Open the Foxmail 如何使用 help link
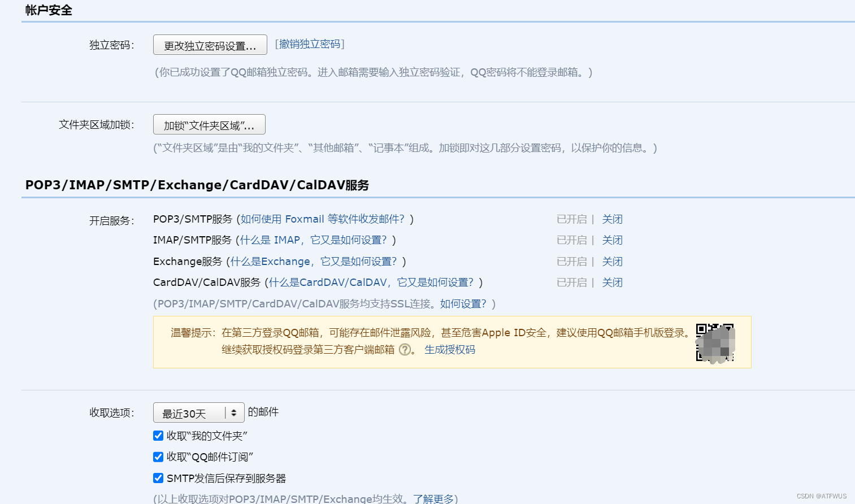The image size is (855, 504). (x=323, y=219)
